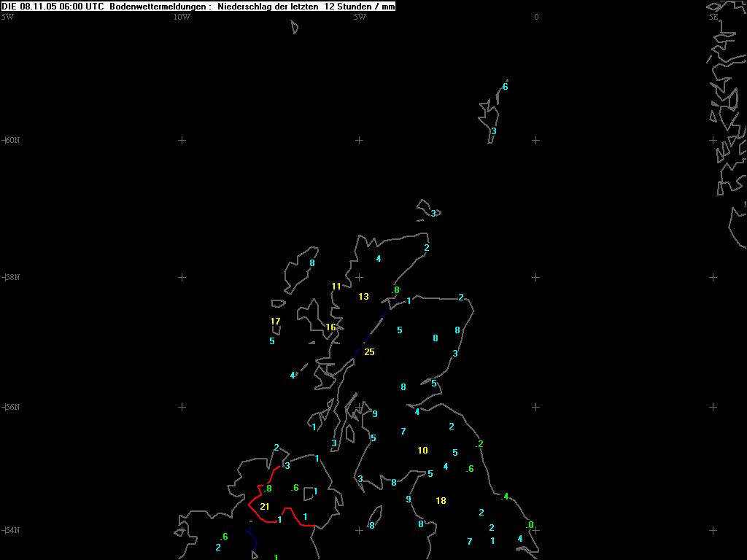Click the 56N latitude label

(12, 407)
